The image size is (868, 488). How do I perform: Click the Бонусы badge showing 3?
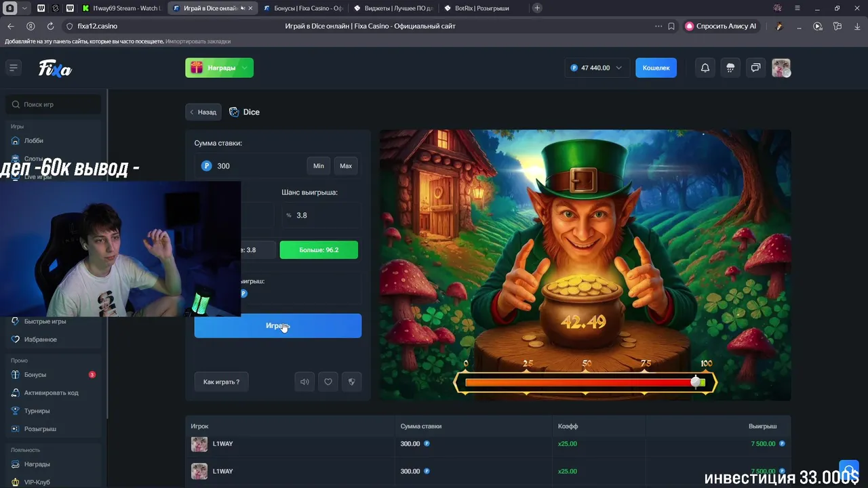click(92, 375)
